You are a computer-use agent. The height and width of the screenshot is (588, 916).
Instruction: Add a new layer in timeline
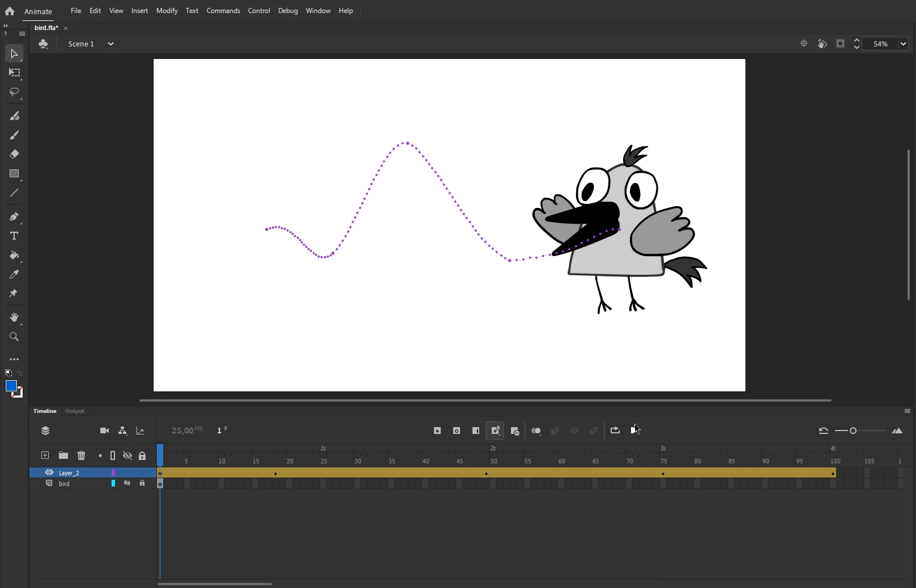pyautogui.click(x=45, y=455)
